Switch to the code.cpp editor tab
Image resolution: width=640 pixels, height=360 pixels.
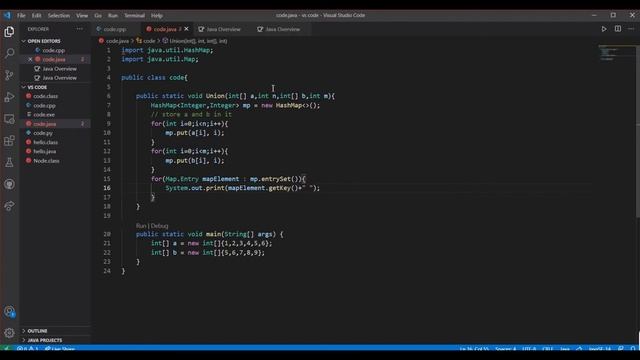(x=116, y=29)
